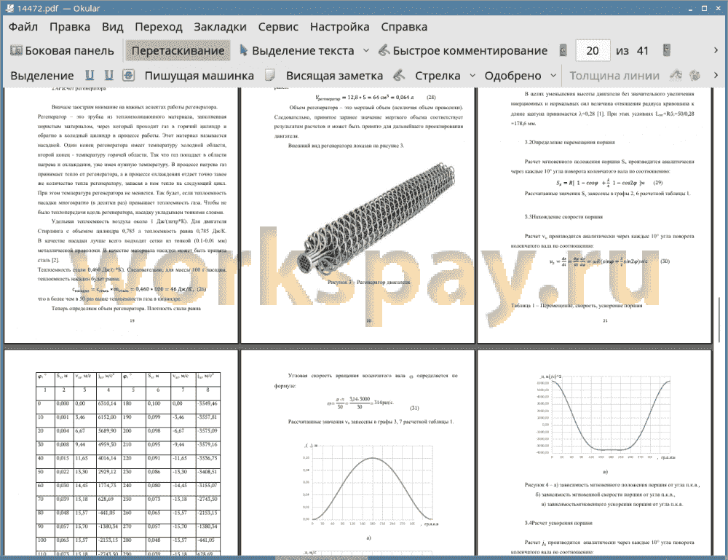Open the Справка menu

[x=404, y=27]
